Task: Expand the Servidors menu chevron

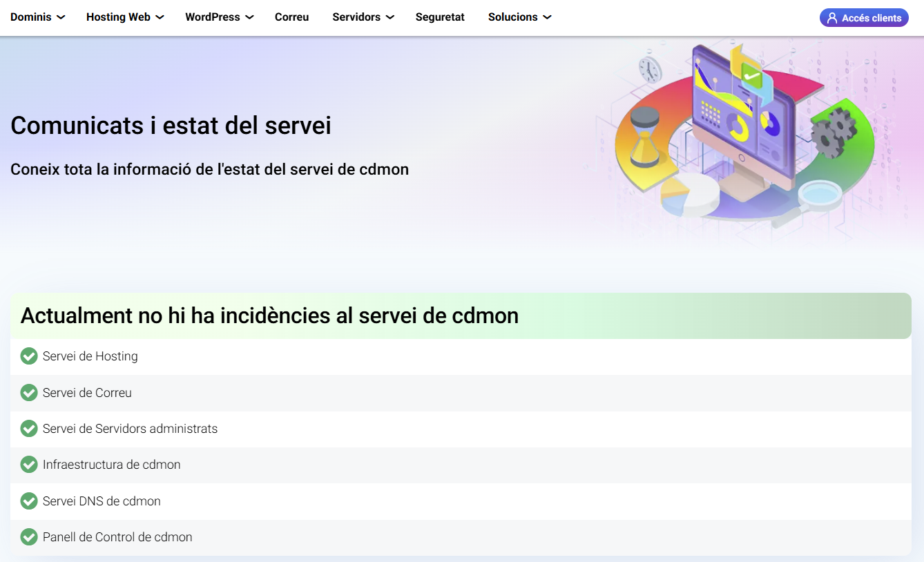Action: pos(389,17)
